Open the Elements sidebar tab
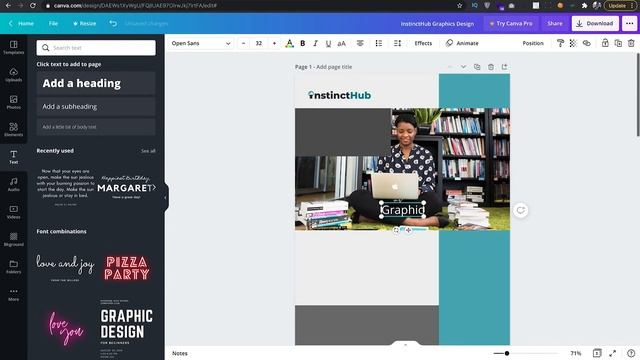640x360 pixels. click(x=13, y=129)
